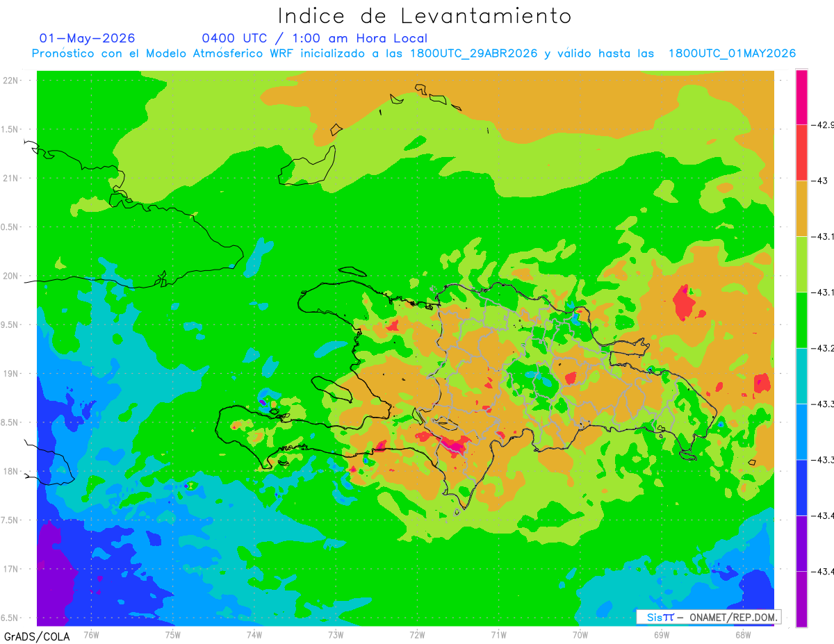Click the GrADS/COLA credit label
This screenshot has height=644, width=834.
pyautogui.click(x=31, y=636)
